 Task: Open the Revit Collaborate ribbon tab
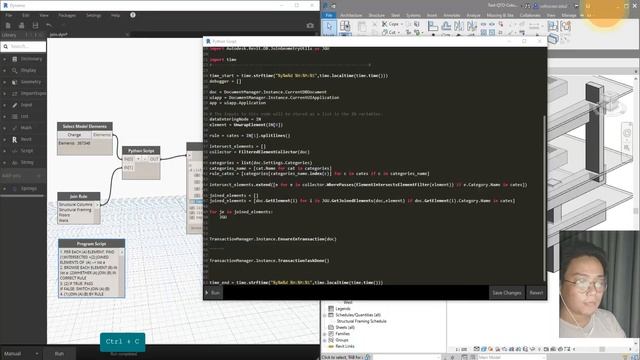(530, 15)
